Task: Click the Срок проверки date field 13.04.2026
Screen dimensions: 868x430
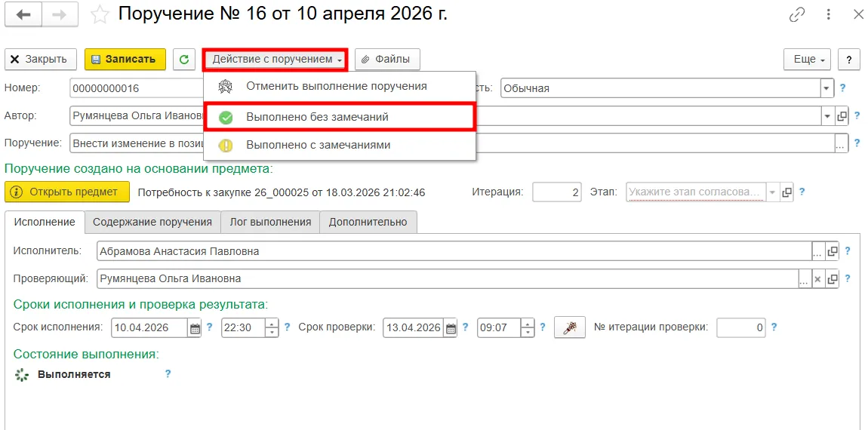Action: [x=414, y=327]
